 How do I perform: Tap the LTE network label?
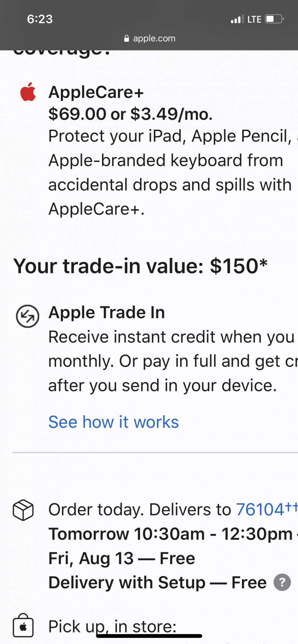(254, 19)
